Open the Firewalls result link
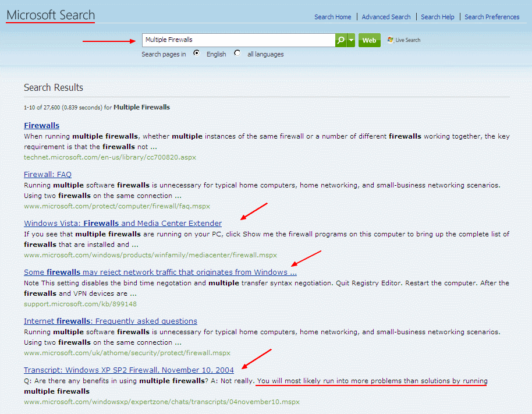532x414 pixels. [x=42, y=126]
